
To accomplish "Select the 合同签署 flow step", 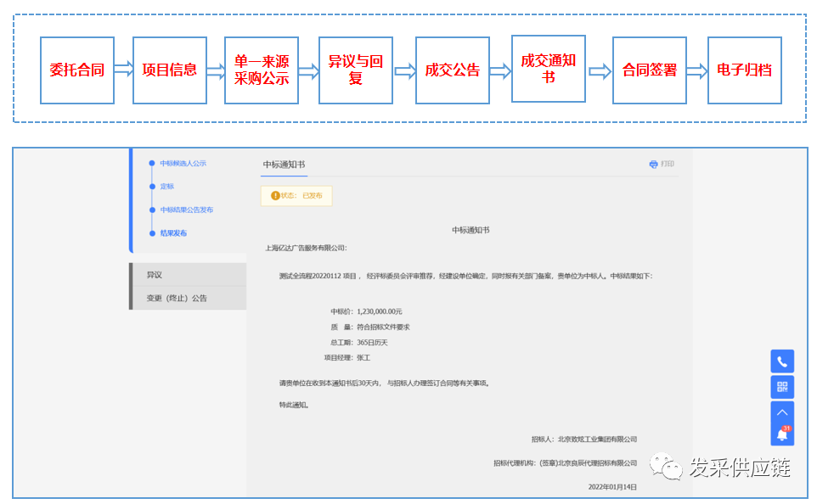I will click(x=649, y=70).
